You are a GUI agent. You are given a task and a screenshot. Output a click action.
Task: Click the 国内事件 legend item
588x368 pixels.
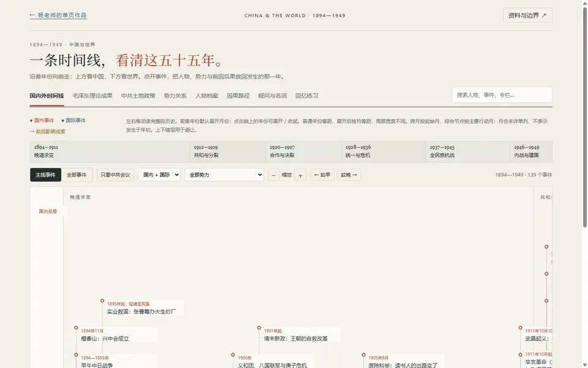(42, 121)
